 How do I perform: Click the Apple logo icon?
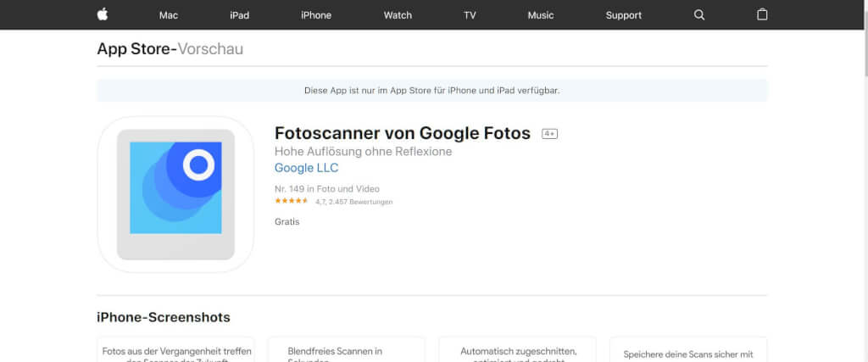click(103, 14)
